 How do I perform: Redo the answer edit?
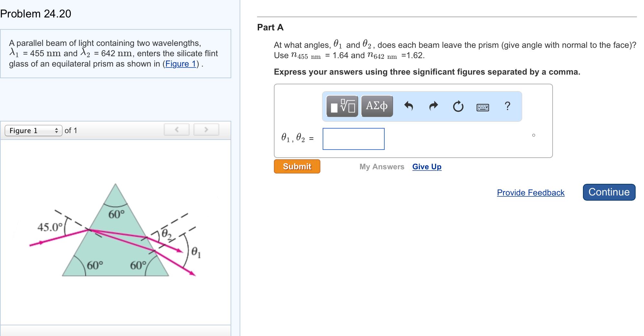pyautogui.click(x=434, y=106)
